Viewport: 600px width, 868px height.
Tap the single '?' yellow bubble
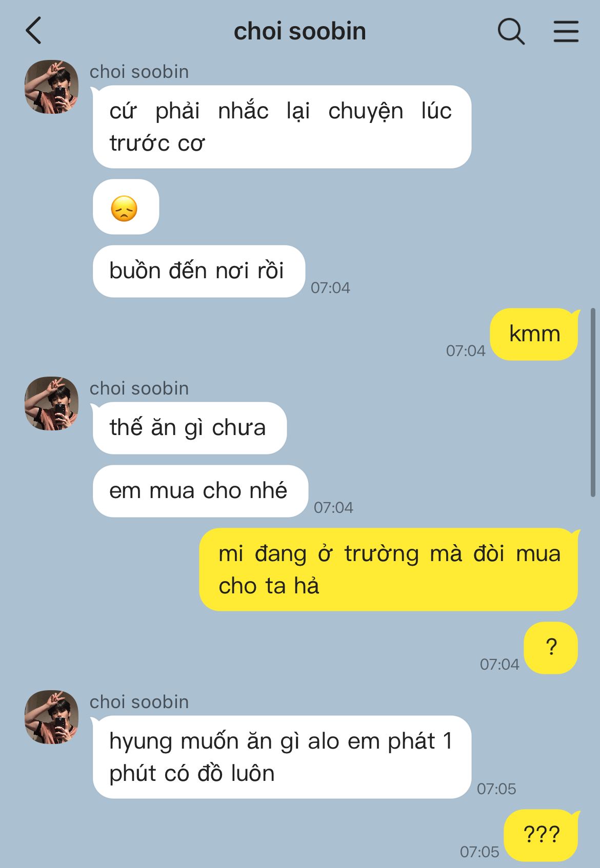point(551,648)
